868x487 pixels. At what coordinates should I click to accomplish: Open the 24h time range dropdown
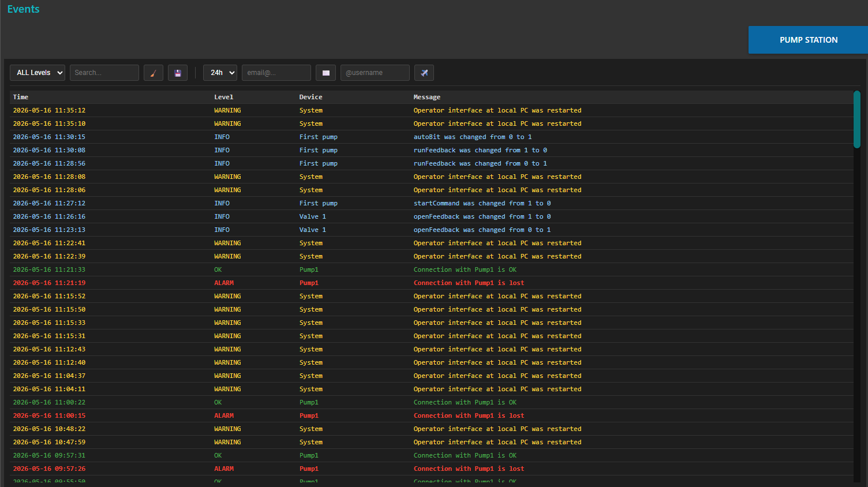(x=220, y=73)
